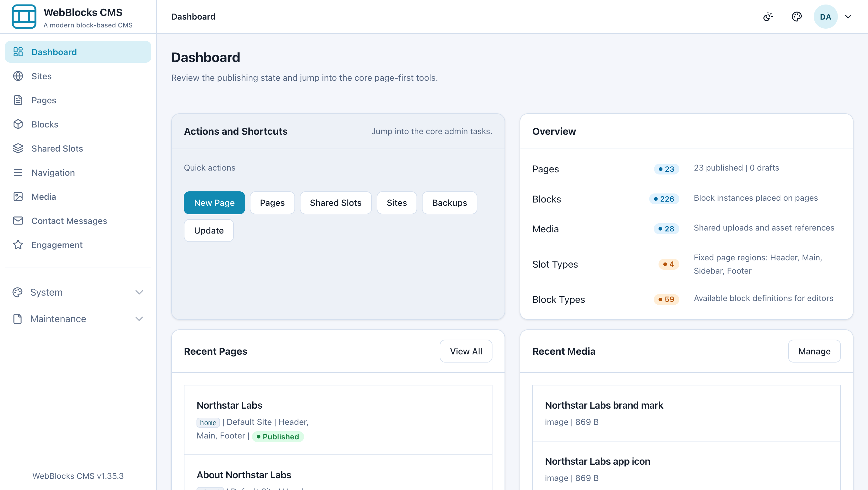Click 'Available block definitions for editors' text
868x490 pixels.
pos(763,298)
